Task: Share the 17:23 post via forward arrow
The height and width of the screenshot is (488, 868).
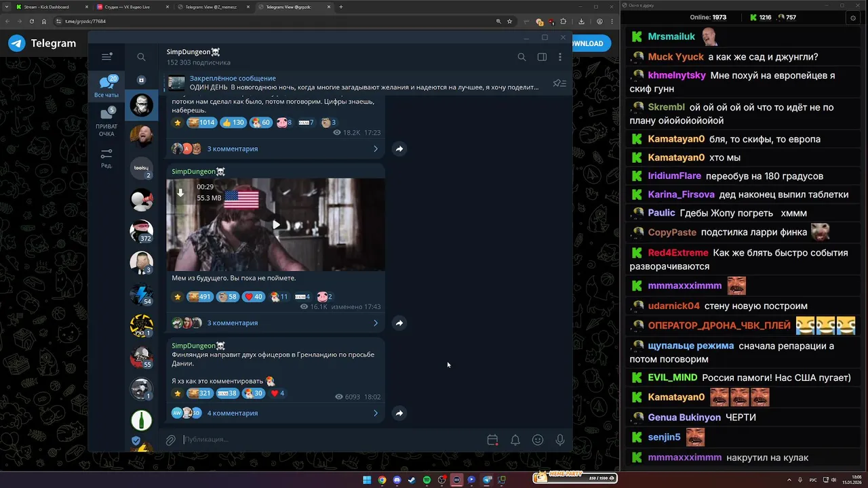Action: 399,148
